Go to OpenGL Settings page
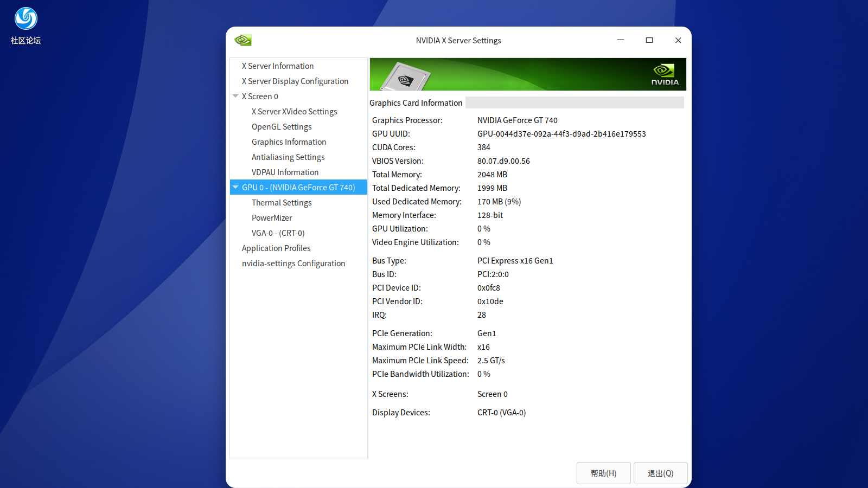This screenshot has width=868, height=488. 282,127
